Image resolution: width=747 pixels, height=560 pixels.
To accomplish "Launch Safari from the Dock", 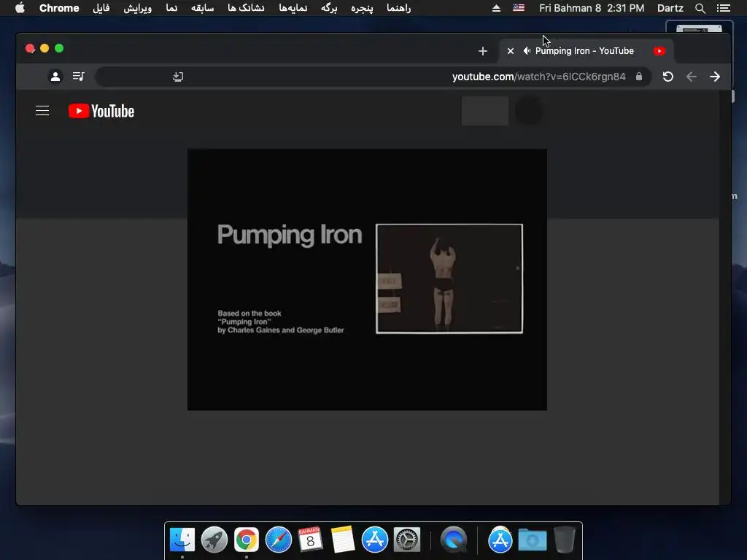I will pos(278,540).
